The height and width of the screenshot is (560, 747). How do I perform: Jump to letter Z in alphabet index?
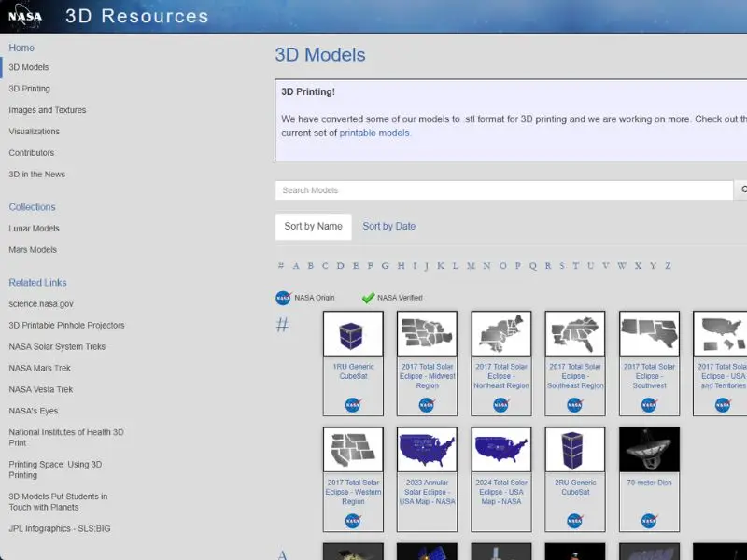(668, 266)
